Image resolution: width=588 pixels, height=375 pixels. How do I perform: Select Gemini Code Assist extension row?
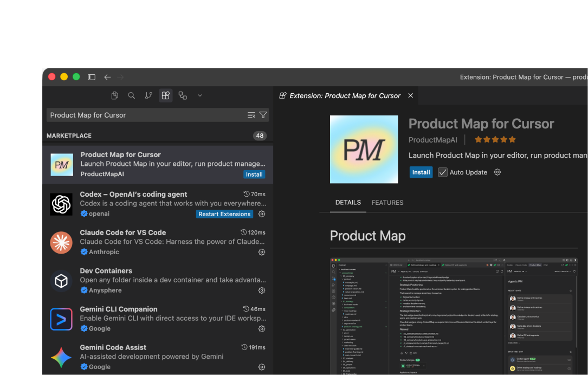158,357
